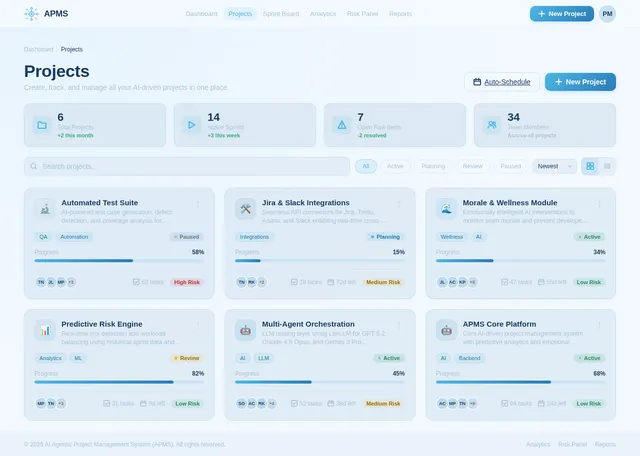Screen dimensions: 640x456
Task: Filter projects by Active status
Action: point(396,166)
